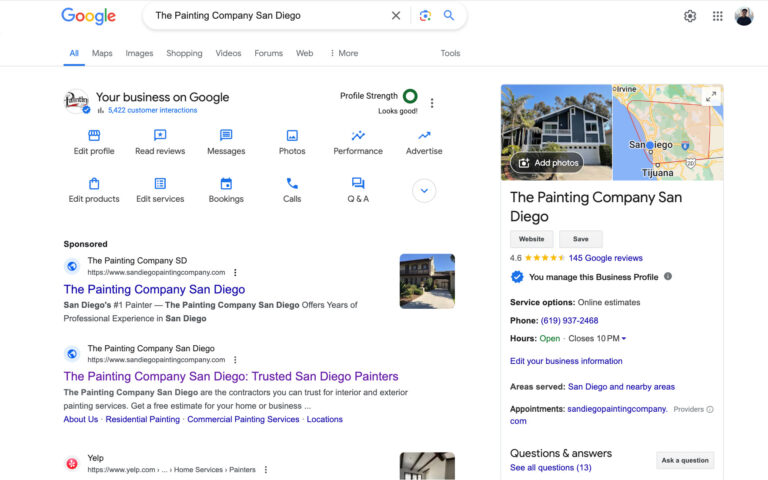Click the business logo beside Your business on Google
Image resolution: width=768 pixels, height=480 pixels.
point(76,101)
